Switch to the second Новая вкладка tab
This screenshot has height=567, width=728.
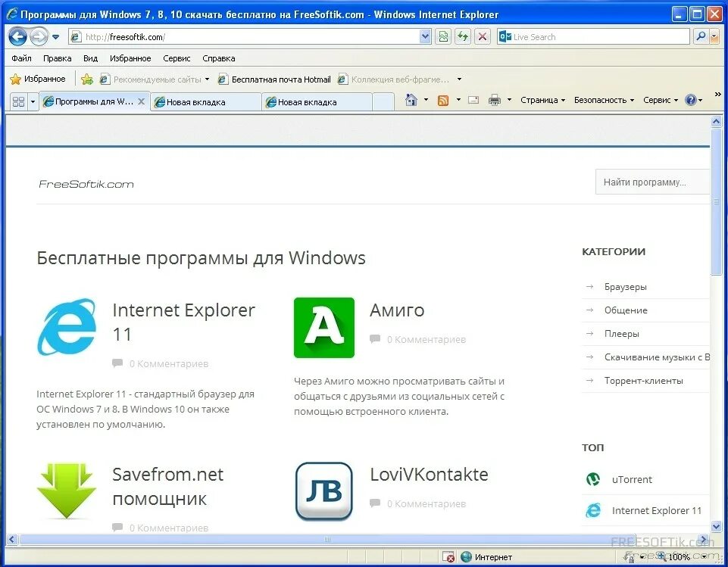tap(317, 102)
